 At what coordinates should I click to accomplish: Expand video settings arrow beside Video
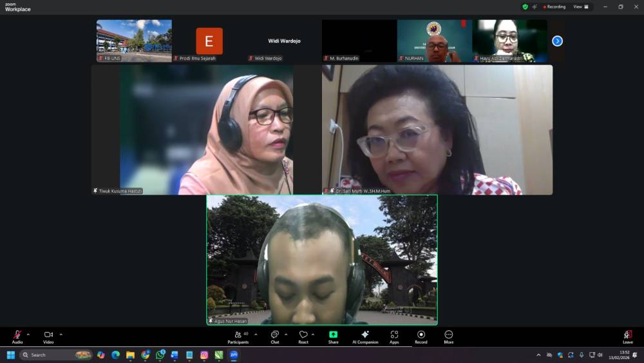point(61,334)
